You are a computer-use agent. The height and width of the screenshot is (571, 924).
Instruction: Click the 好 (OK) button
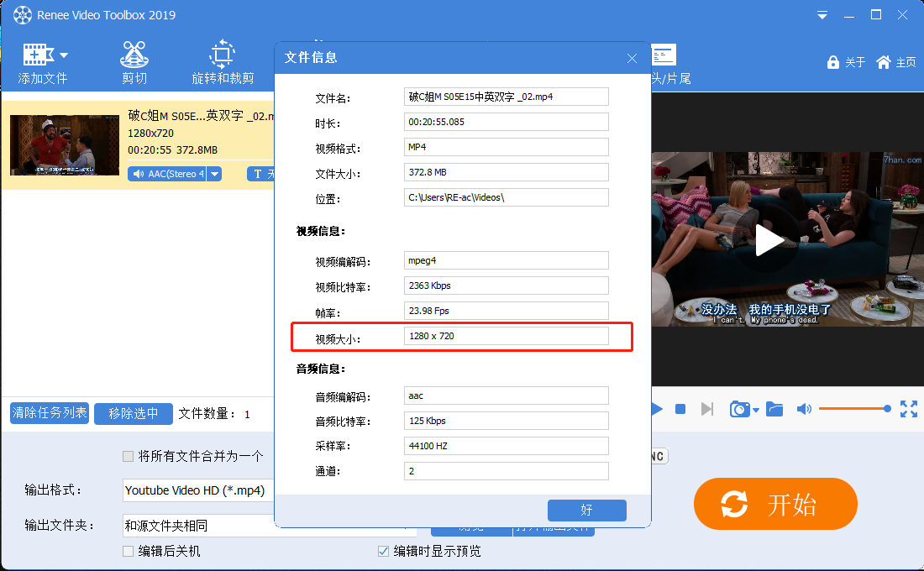pos(586,511)
